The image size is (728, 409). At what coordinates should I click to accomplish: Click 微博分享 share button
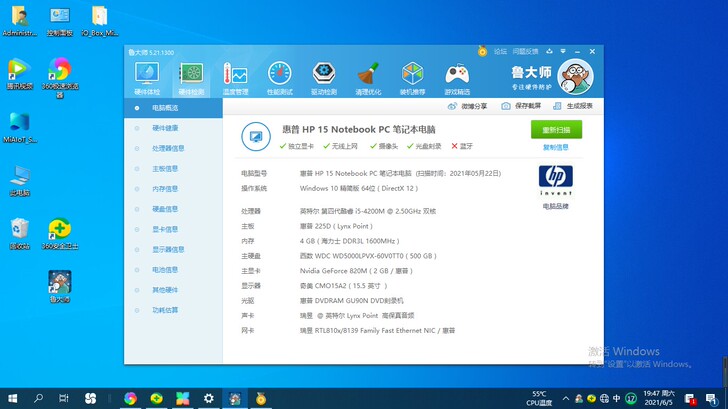pos(468,106)
